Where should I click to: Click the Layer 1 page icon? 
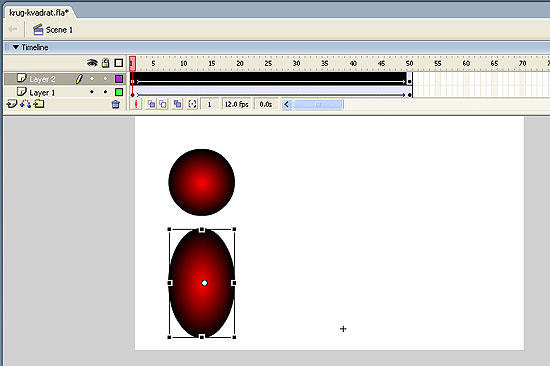[22, 92]
